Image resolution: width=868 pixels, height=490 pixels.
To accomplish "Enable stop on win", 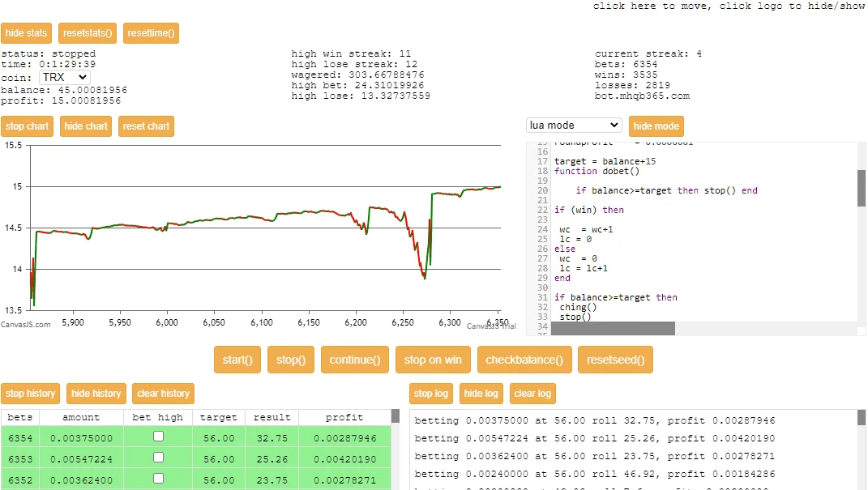I will (x=433, y=360).
